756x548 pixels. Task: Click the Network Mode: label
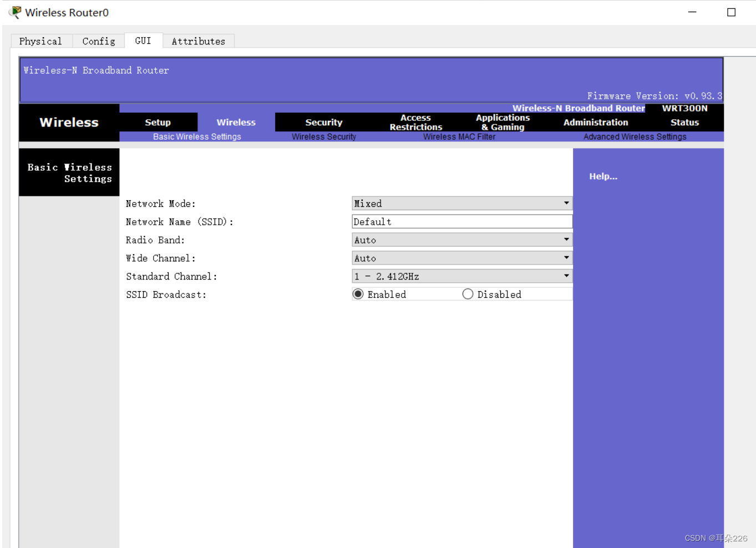click(161, 204)
